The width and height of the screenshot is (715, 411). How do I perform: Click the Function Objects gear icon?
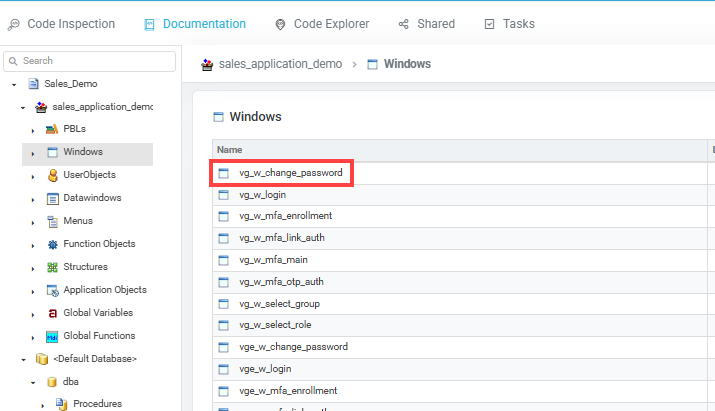point(52,245)
